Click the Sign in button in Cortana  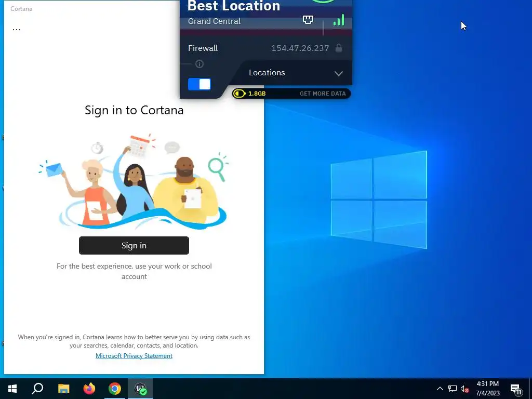134,245
